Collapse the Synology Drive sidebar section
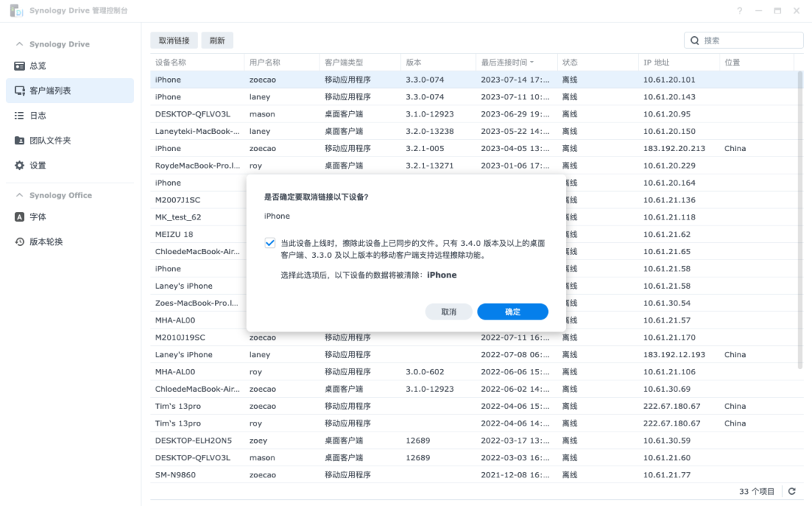 coord(20,44)
